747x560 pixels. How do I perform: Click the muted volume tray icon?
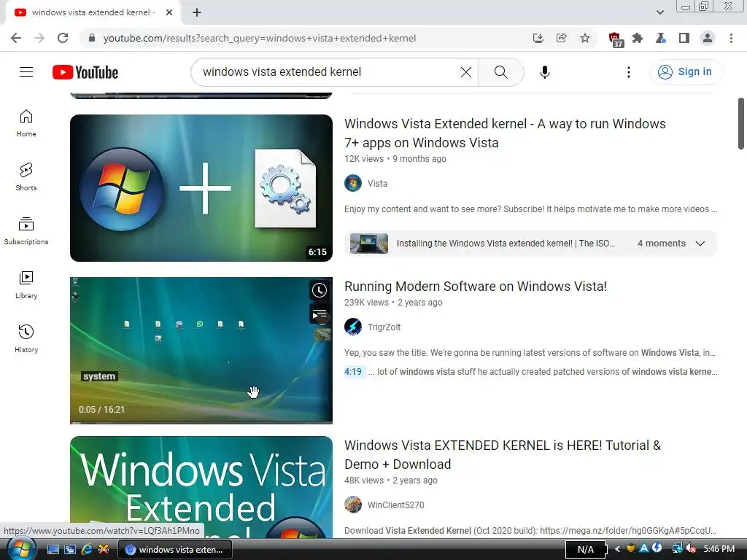692,549
